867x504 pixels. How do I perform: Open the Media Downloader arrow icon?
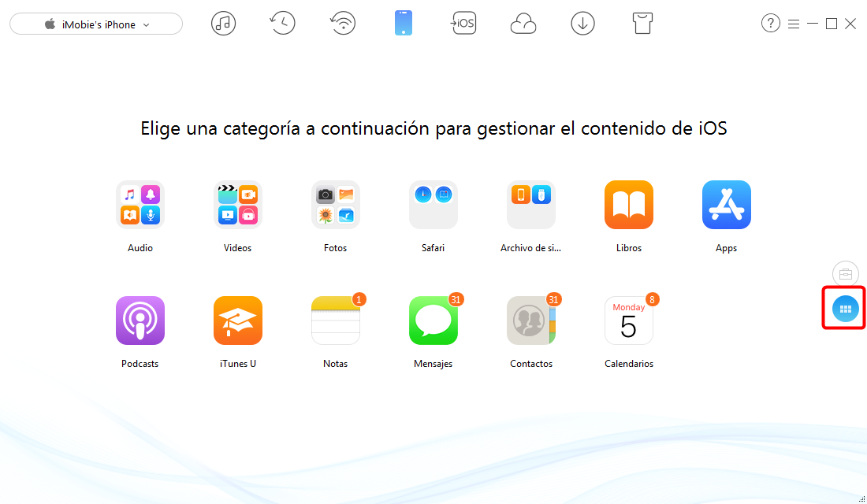tap(582, 24)
